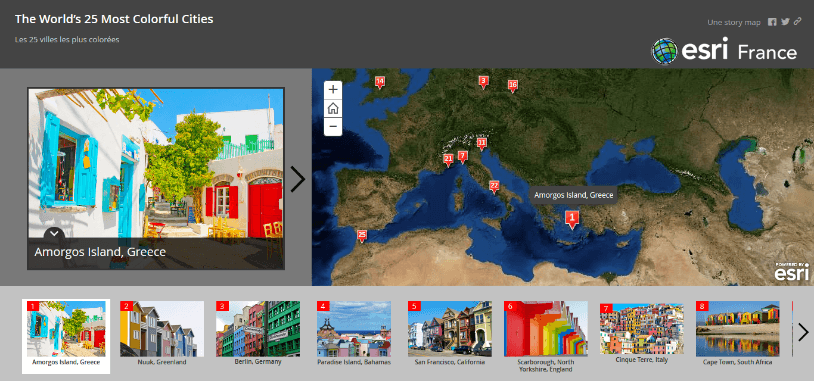
Task: Go to the next photo
Action: point(297,179)
